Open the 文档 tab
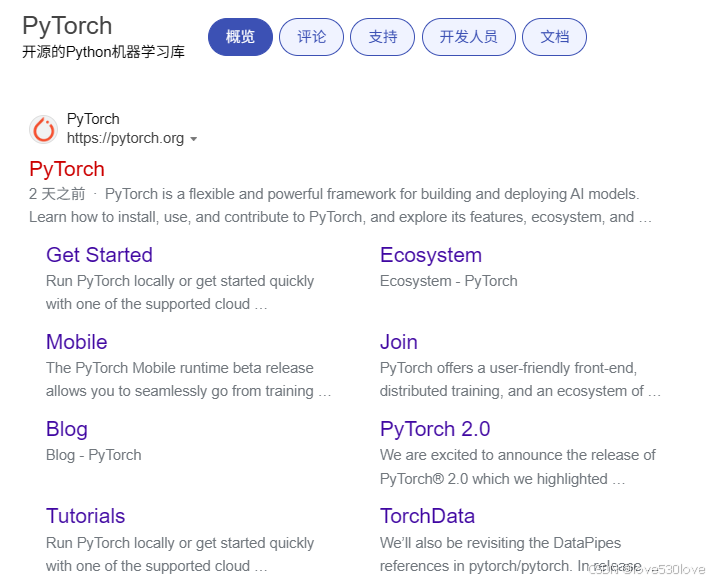 pyautogui.click(x=554, y=37)
